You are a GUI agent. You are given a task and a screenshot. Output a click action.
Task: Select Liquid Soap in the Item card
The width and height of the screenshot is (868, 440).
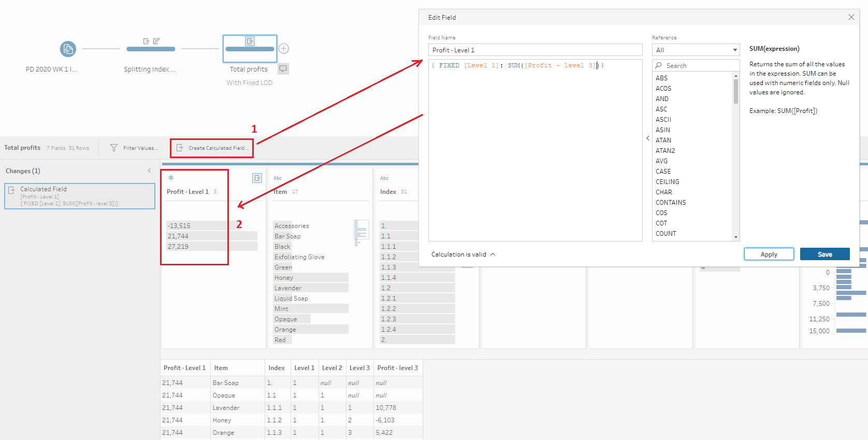(291, 299)
